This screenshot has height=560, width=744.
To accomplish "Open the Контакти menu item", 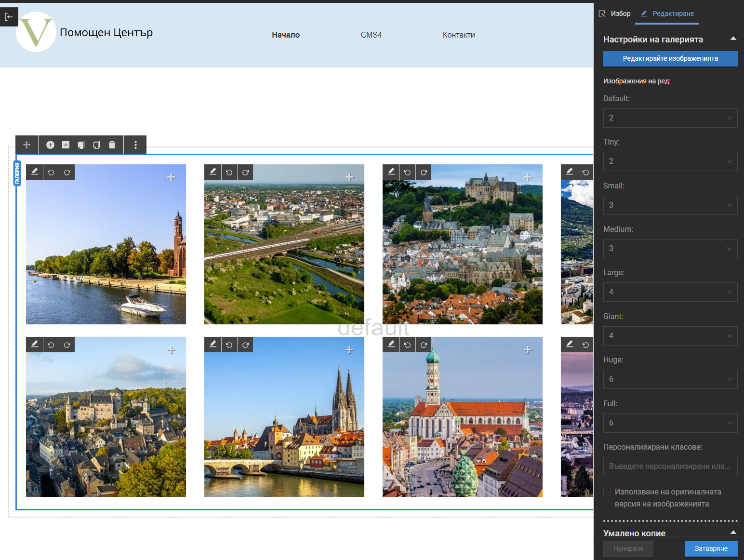I will pyautogui.click(x=458, y=35).
